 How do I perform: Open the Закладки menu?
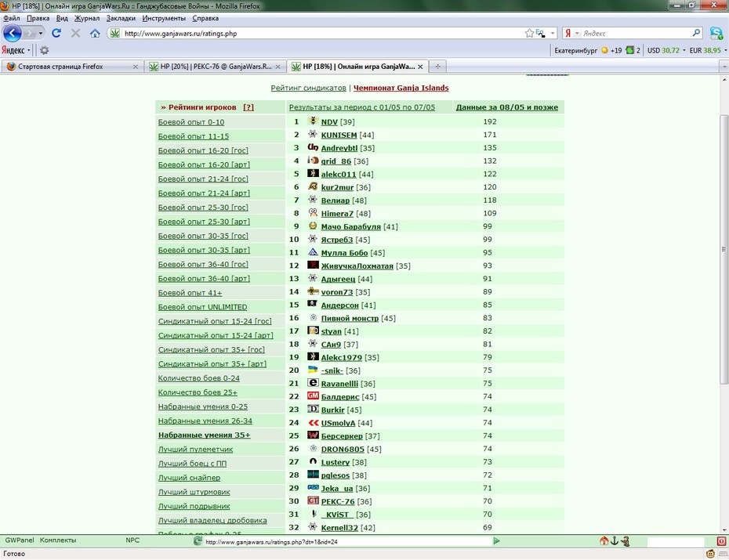[x=121, y=18]
